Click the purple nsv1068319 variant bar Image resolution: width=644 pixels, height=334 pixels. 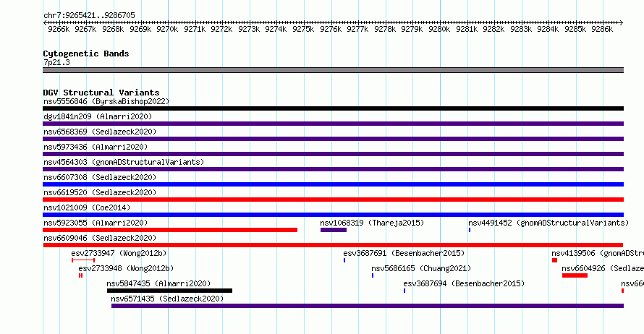coord(334,230)
